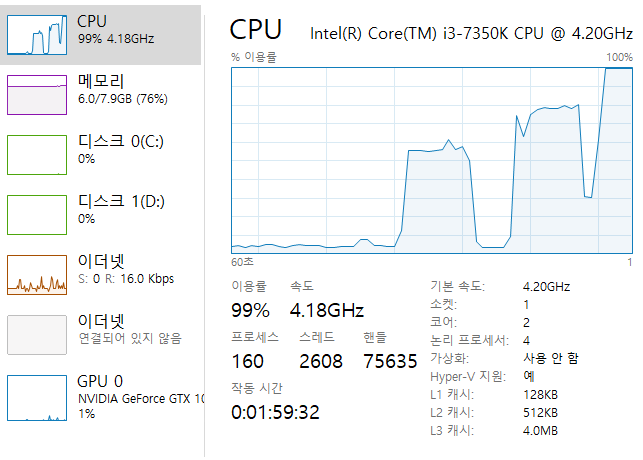Screen dimensions: 643x460
Task: Click the large CPU heading
Action: [255, 30]
